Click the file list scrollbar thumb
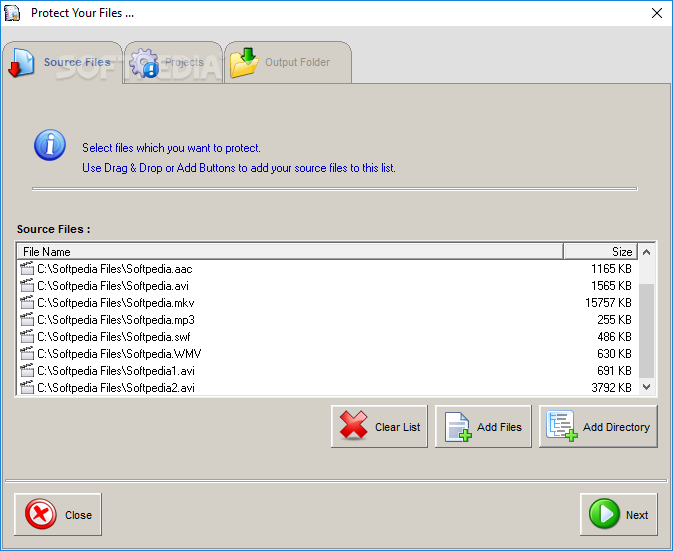Image resolution: width=673 pixels, height=551 pixels. [x=646, y=331]
